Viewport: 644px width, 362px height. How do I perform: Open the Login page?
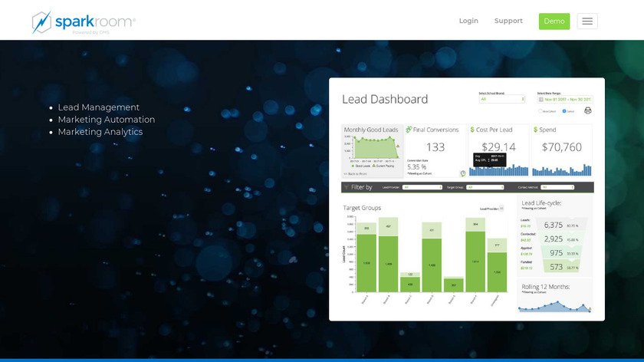(468, 21)
